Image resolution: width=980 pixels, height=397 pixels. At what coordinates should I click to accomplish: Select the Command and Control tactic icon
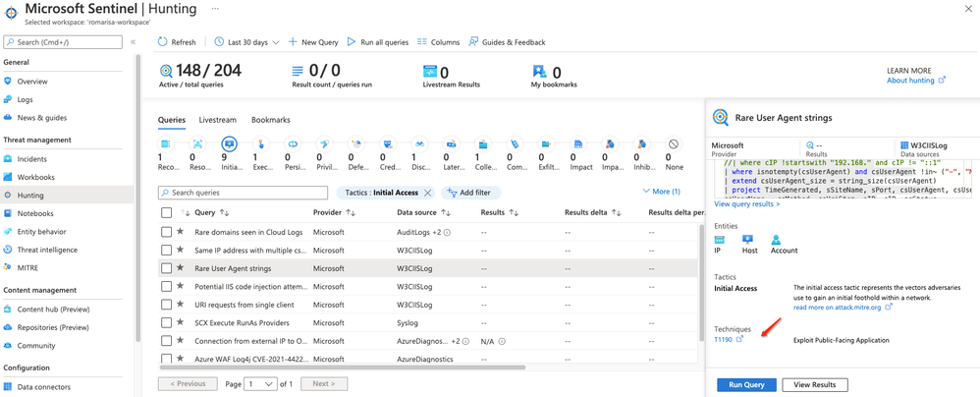point(515,143)
